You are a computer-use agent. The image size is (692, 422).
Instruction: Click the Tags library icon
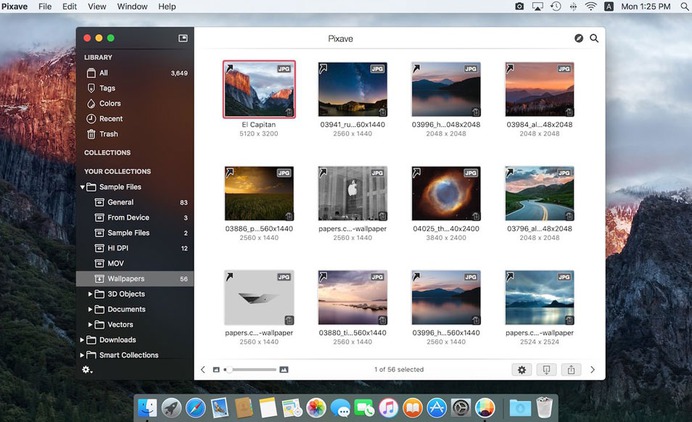coord(91,88)
